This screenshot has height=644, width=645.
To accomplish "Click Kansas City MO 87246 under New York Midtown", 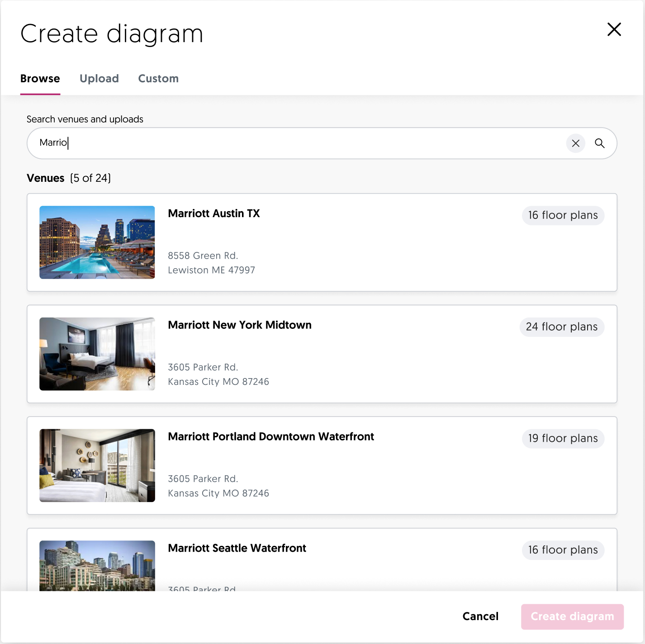I will 218,382.
